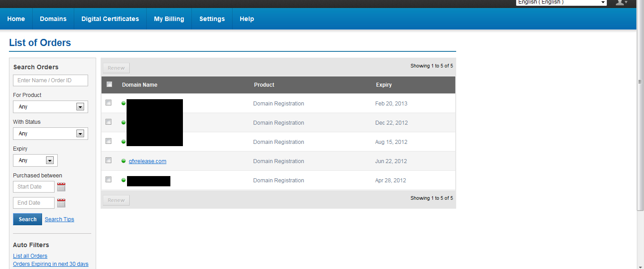This screenshot has width=644, height=269.
Task: Expand the With Status dropdown
Action: pos(51,134)
